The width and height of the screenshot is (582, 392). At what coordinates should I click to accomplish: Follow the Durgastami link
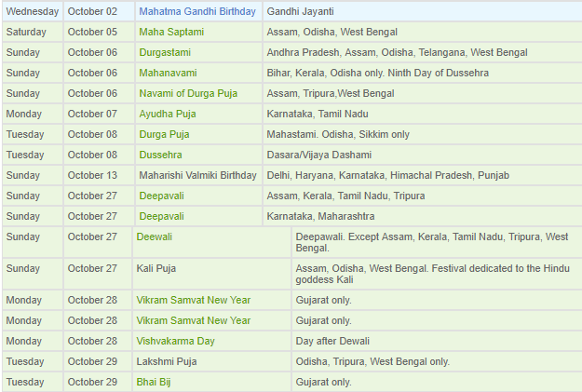pyautogui.click(x=165, y=52)
